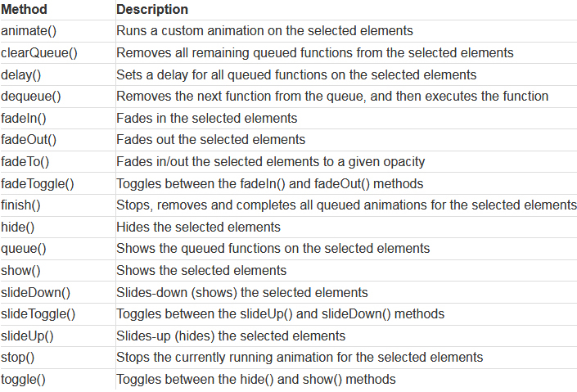Viewport: 577px width, 392px height.
Task: Click the fadeToggle() method name
Action: [x=38, y=183]
